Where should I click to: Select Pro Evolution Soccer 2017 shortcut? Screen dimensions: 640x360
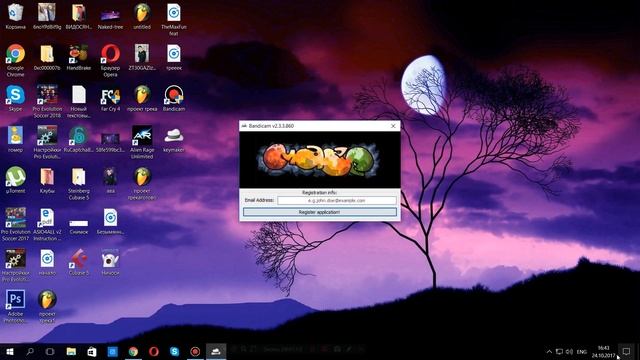[x=16, y=224]
